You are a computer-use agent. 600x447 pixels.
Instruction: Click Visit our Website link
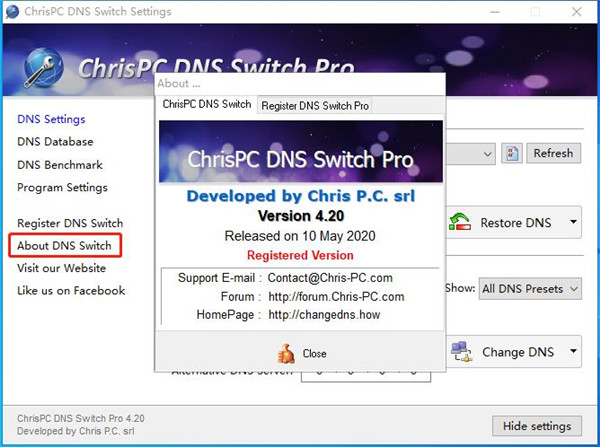click(x=62, y=268)
